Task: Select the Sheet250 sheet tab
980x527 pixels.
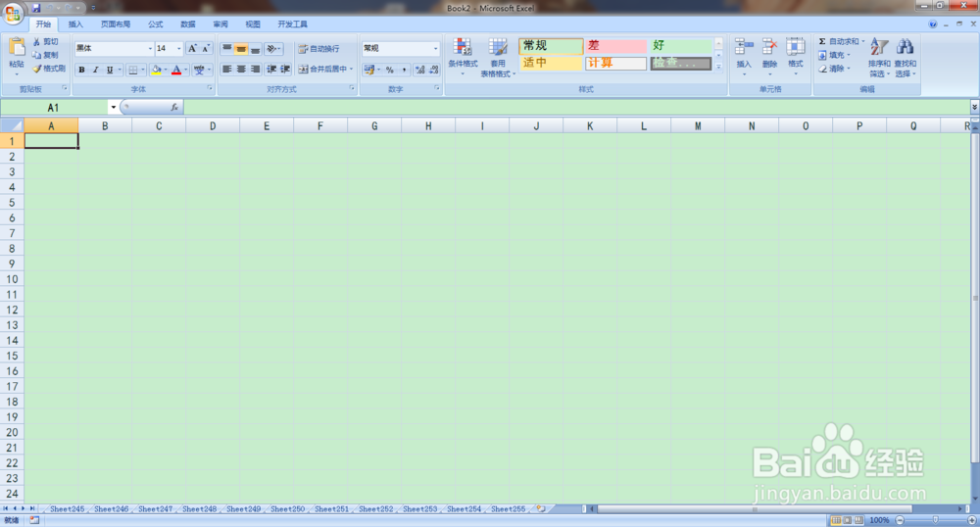Action: point(287,509)
